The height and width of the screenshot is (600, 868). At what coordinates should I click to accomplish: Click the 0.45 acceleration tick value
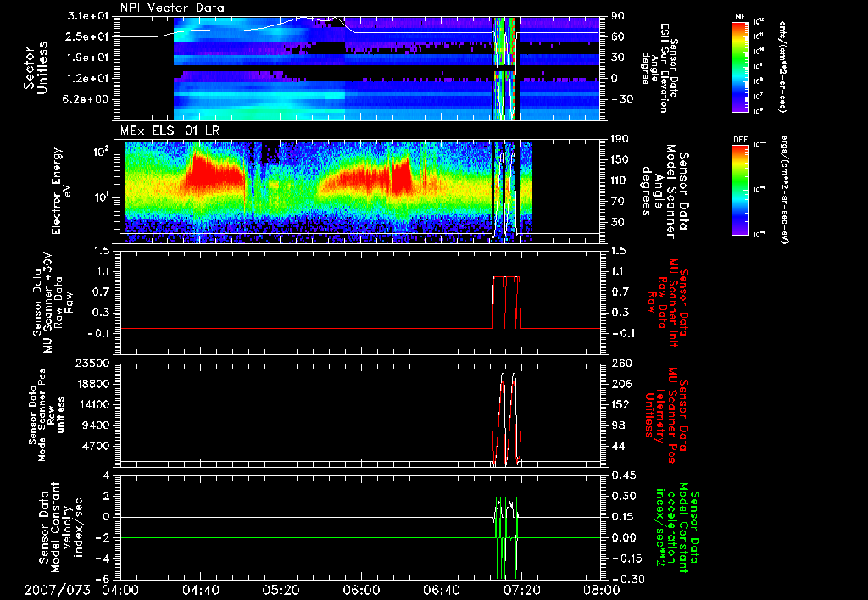(622, 475)
